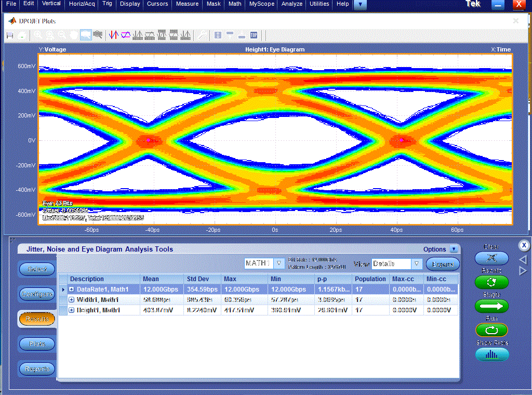Click the green Run loop button
The height and width of the screenshot is (395, 532).
click(x=491, y=330)
